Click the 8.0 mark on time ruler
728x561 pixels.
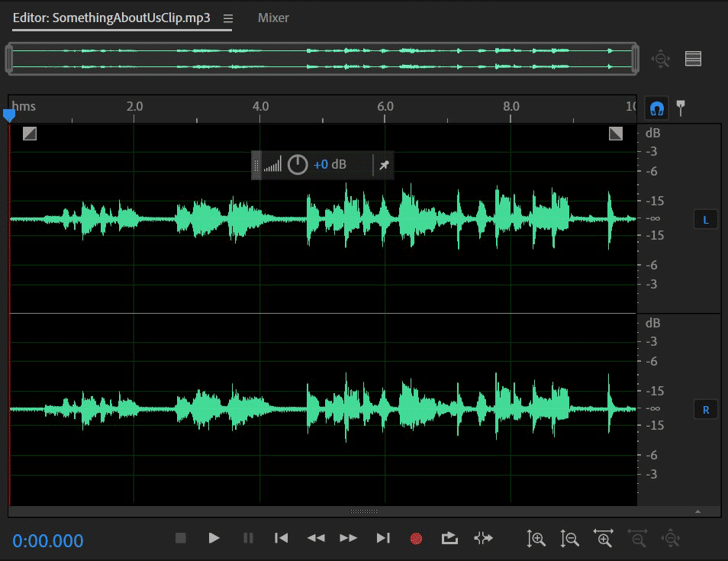pyautogui.click(x=511, y=106)
